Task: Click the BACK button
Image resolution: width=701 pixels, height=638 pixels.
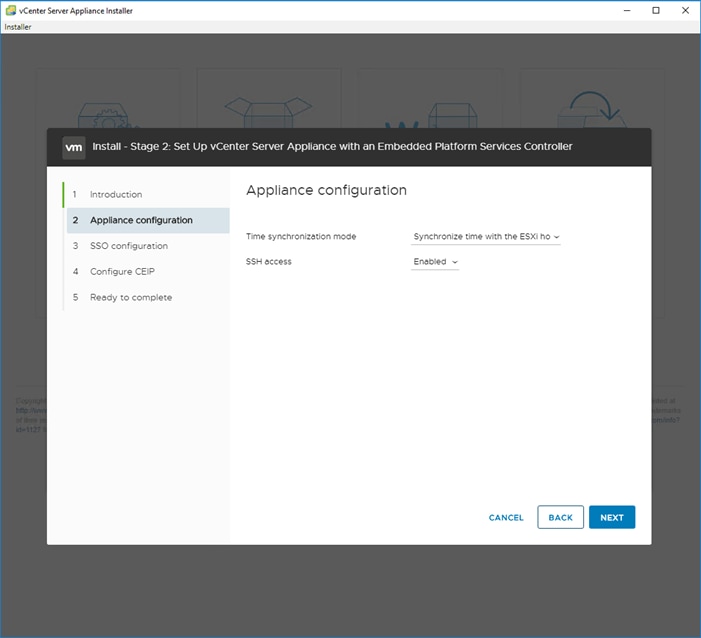Action: [560, 517]
